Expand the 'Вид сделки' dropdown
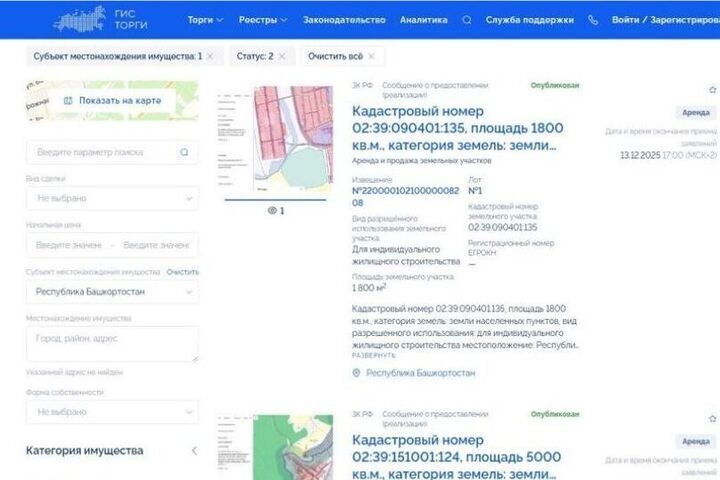This screenshot has height=480, width=720. coord(111,198)
